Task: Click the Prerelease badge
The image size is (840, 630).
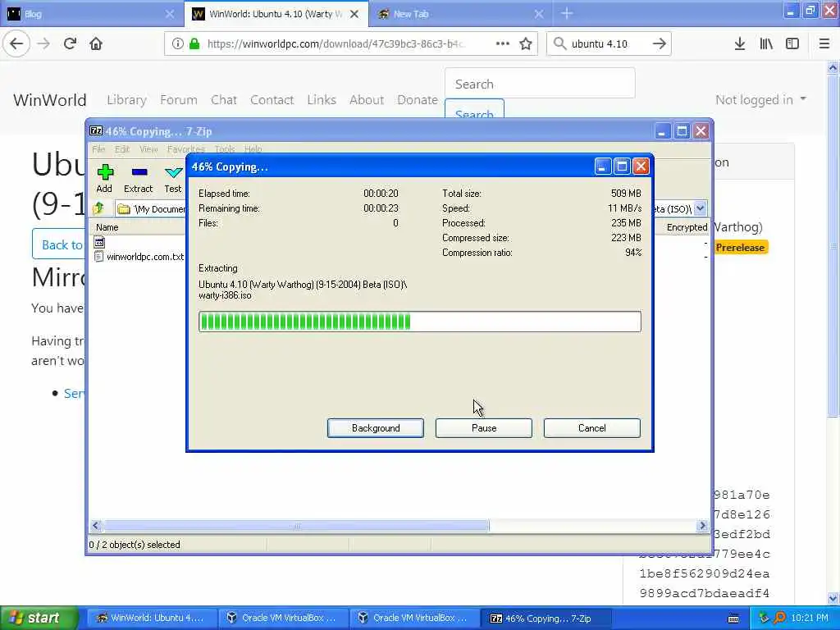Action: tap(742, 248)
